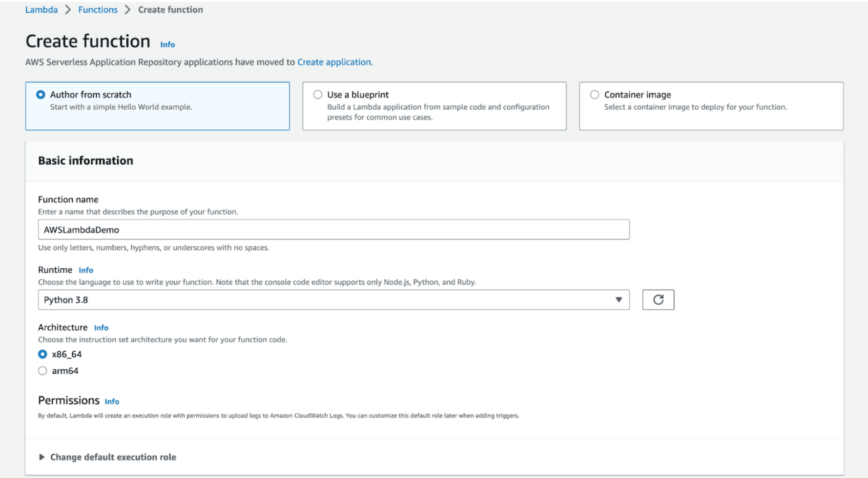Click the breadcrumb chevron after Lambda
This screenshot has width=868, height=478.
pos(68,10)
